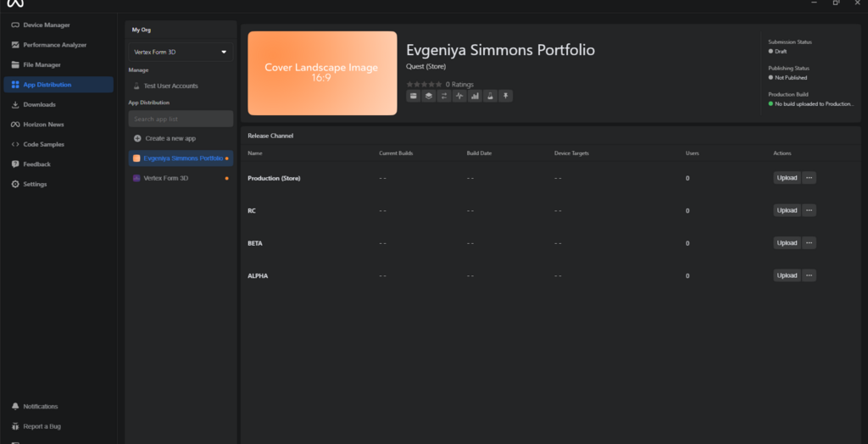The image size is (868, 444).
Task: Open more options menu for ALPHA channel
Action: click(x=809, y=275)
